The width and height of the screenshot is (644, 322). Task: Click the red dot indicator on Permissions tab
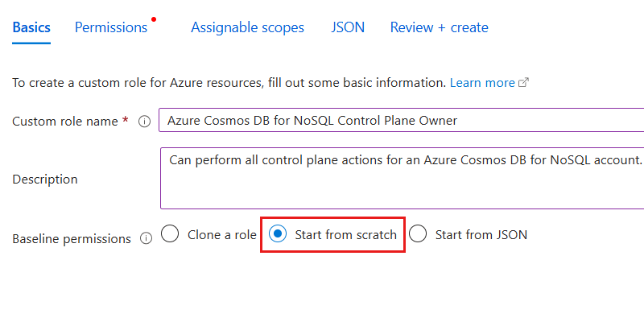(x=154, y=19)
